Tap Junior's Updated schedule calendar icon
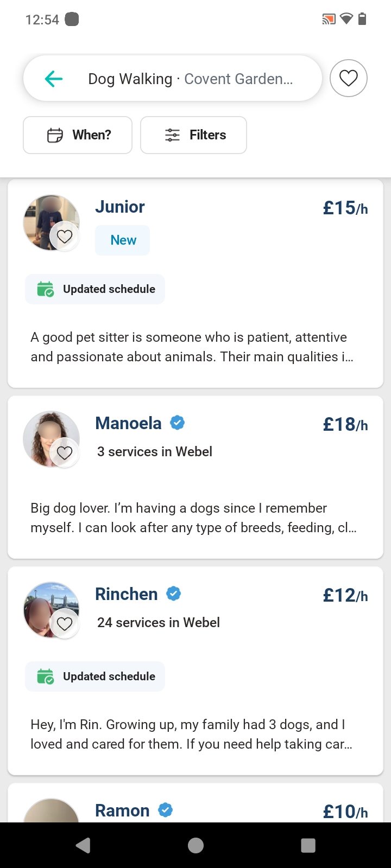Screen dimensions: 391x868 click(46, 289)
